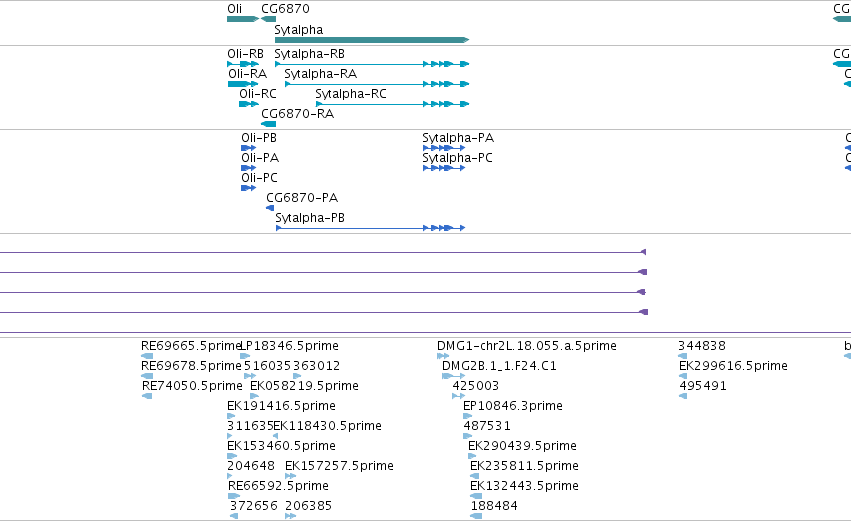Click the 425003 feature label
The width and height of the screenshot is (851, 521).
476,386
